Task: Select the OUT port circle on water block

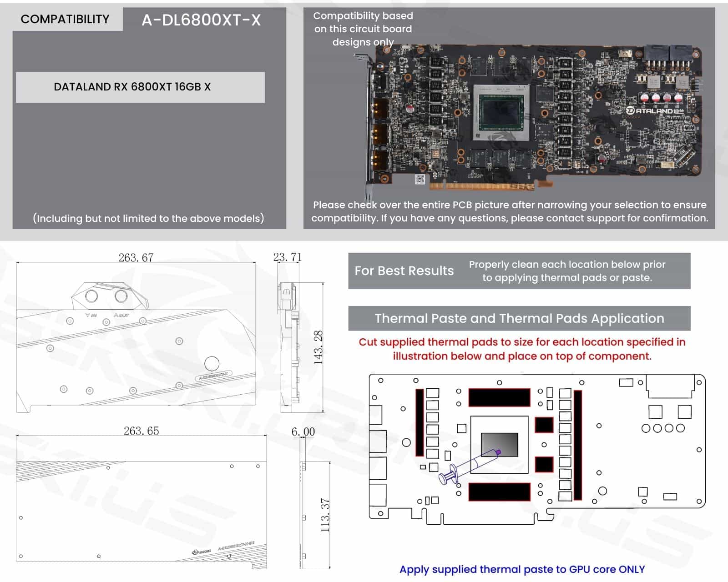Action: pyautogui.click(x=121, y=296)
